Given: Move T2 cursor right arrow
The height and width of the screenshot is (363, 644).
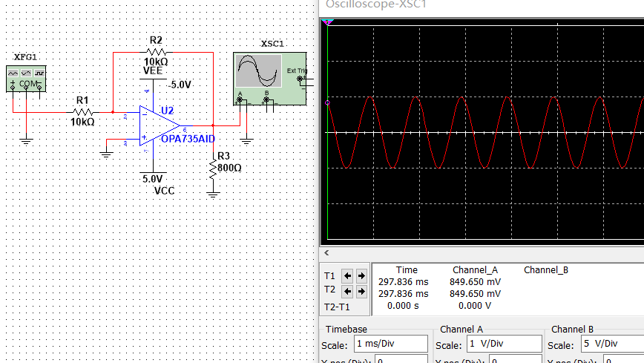Looking at the screenshot, I should coord(361,292).
